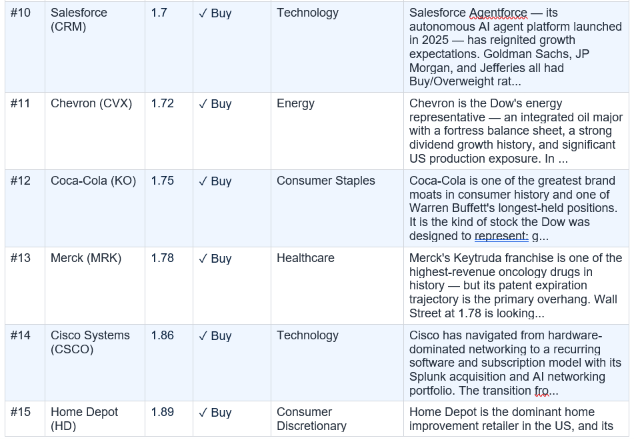Viewport: 634px width, 439px height.
Task: Select the score value "1.89"
Action: [x=162, y=412]
